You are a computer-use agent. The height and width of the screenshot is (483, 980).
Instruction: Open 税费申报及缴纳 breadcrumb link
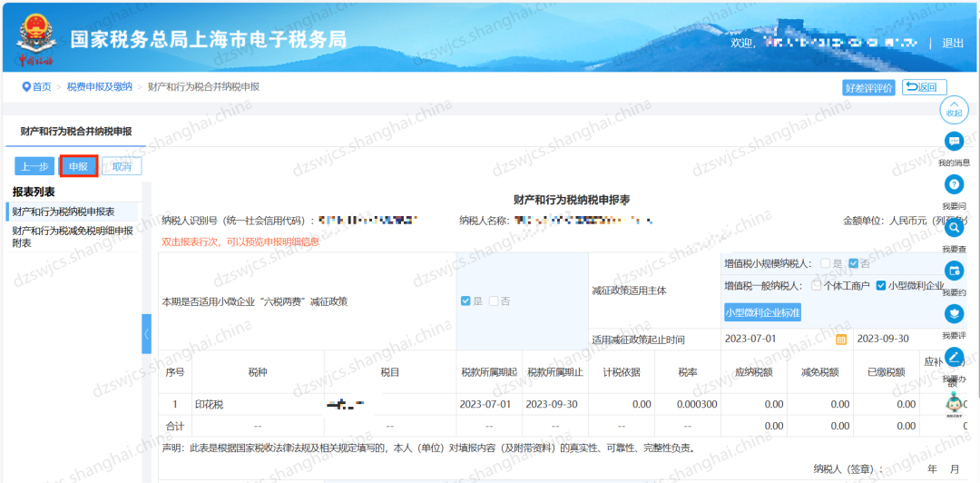coord(100,87)
